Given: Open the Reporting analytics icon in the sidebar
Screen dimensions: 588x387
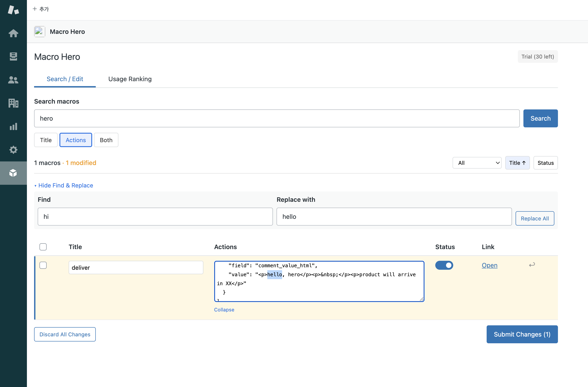Looking at the screenshot, I should point(13,126).
